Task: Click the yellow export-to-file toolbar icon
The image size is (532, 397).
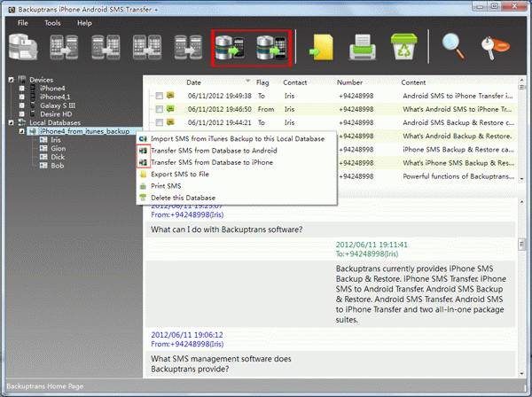Action: point(321,48)
